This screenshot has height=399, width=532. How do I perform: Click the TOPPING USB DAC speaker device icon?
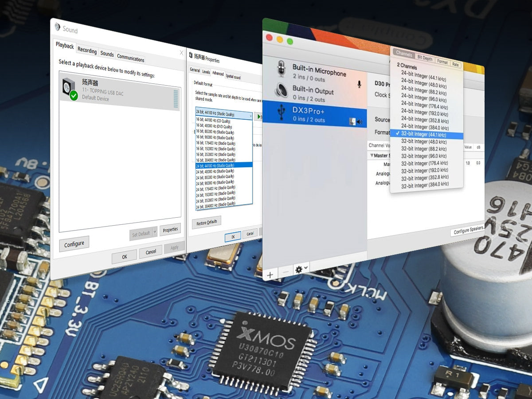[70, 89]
